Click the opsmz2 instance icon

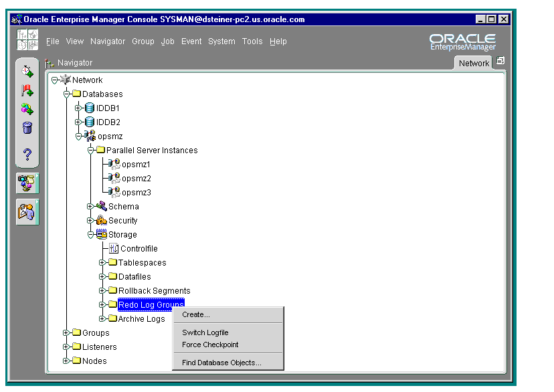click(x=114, y=179)
